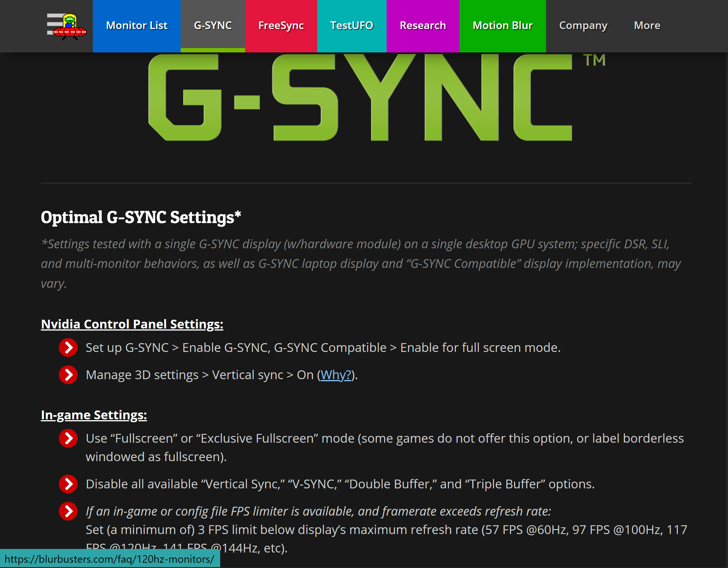Screen dimensions: 728x568
Task: Go to TestUFO from navigation bar
Action: click(x=352, y=26)
